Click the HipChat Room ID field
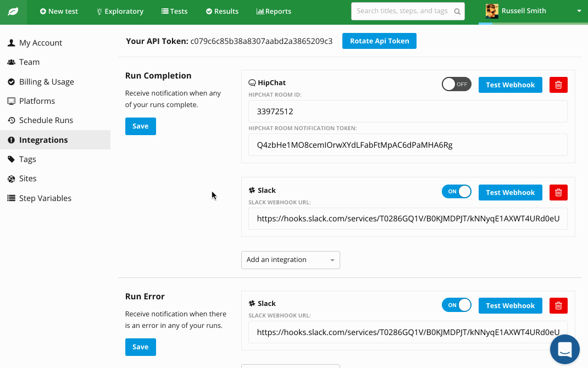The height and width of the screenshot is (368, 588). tap(408, 111)
